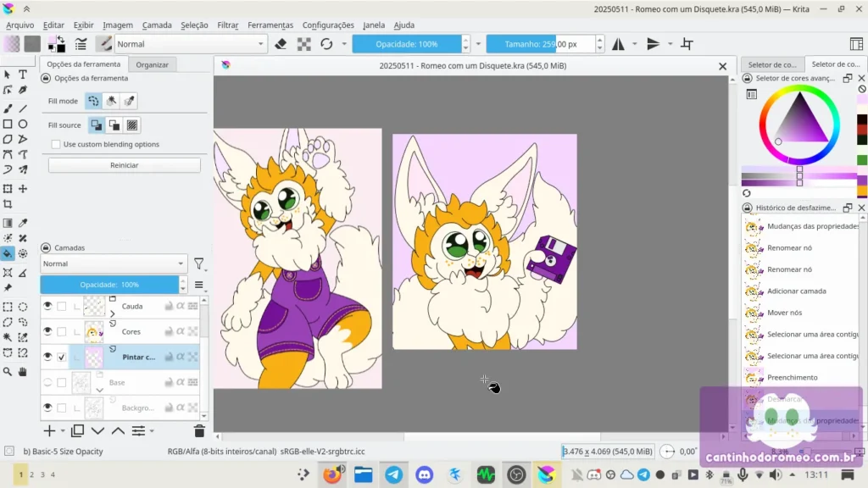Open the Camada menu
This screenshot has height=488, width=868.
coord(157,25)
